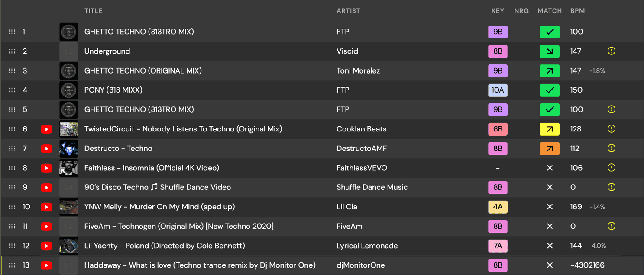Open the 4A key badge on YNW Melly track

coord(498,207)
